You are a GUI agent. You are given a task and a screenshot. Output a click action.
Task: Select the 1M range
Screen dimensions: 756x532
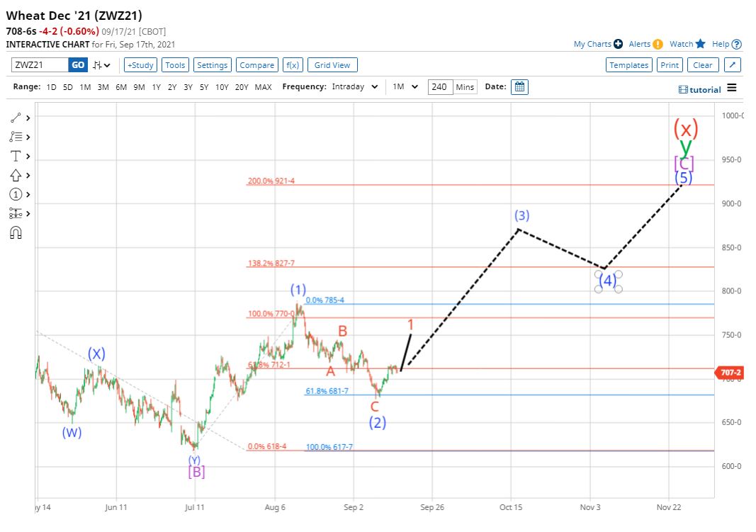click(85, 87)
